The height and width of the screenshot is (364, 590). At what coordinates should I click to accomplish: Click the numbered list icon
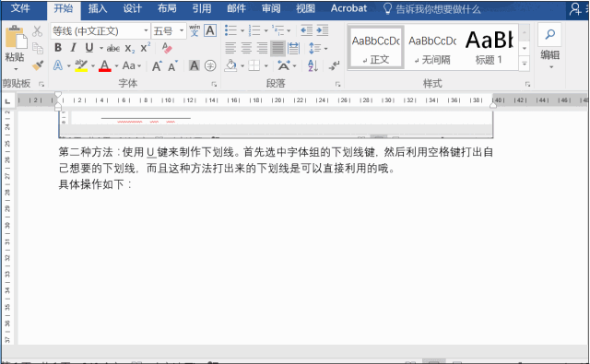[x=254, y=30]
